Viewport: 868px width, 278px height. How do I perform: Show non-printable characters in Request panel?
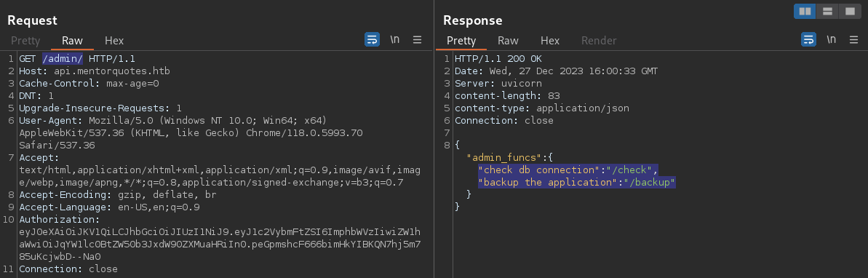click(x=394, y=40)
